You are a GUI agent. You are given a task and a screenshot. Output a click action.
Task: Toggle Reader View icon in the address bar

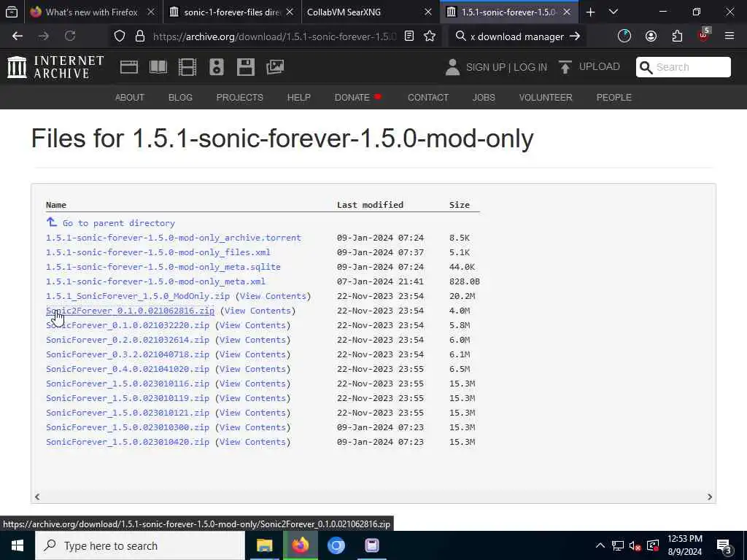click(409, 36)
